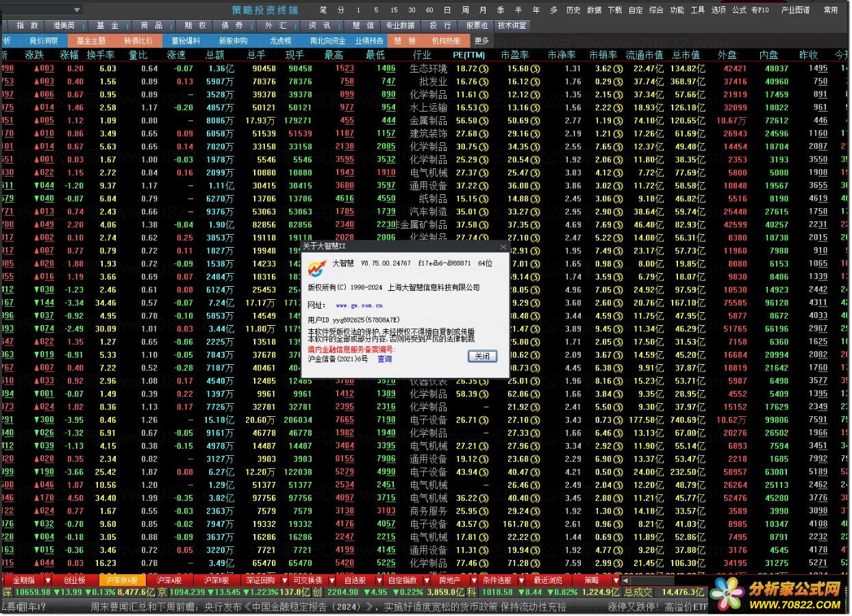Open dropdown arrow beside 自定指数 tab
The width and height of the screenshot is (852, 616).
(x=426, y=580)
